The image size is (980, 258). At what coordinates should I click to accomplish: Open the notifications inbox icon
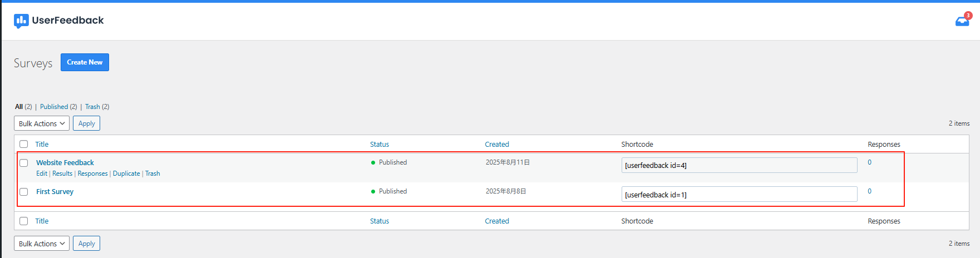(x=962, y=21)
